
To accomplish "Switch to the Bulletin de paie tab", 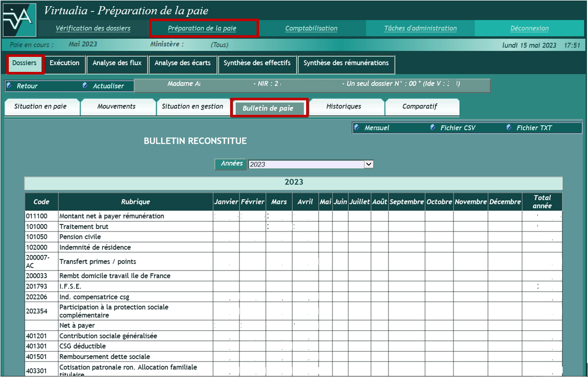I will pyautogui.click(x=268, y=108).
